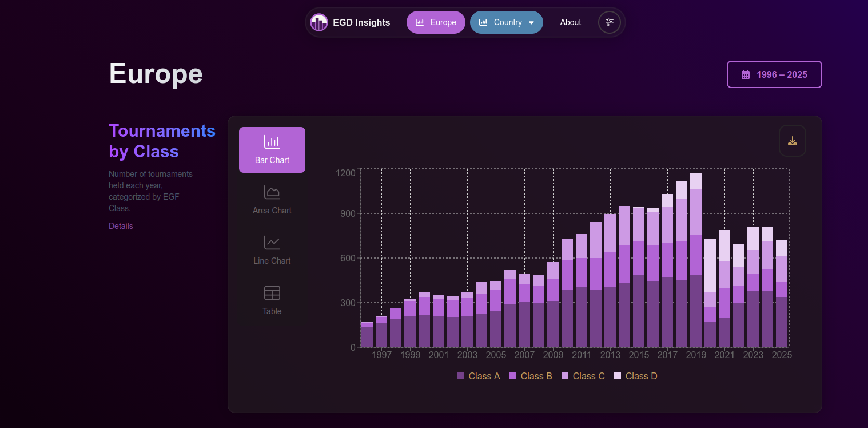Click the EGD Insights logo icon

pos(318,22)
